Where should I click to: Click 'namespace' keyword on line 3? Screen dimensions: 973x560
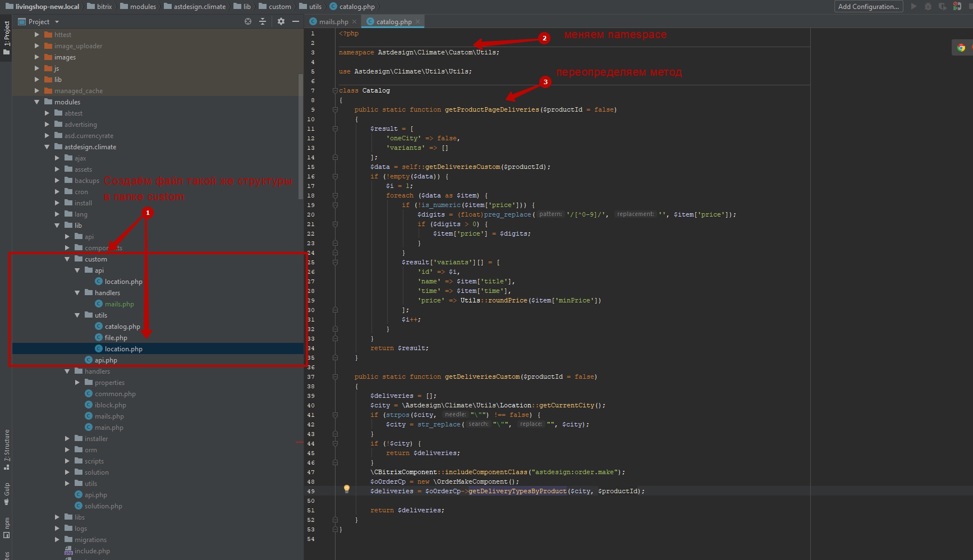click(356, 52)
